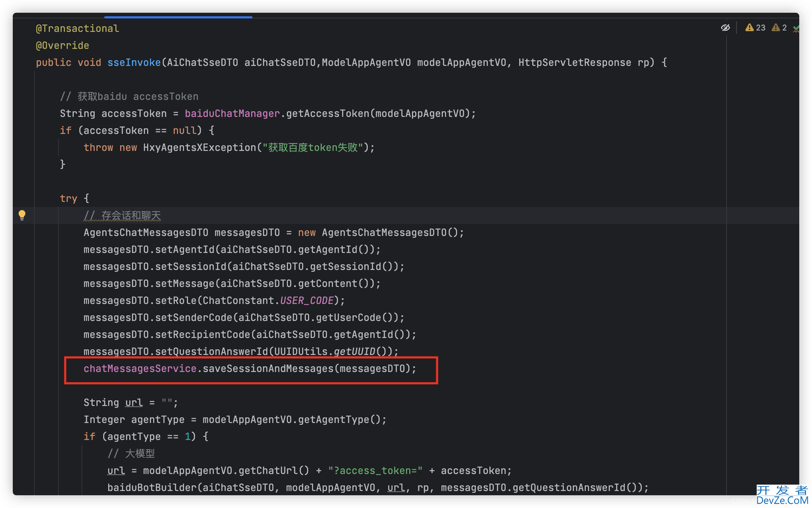Click setAgentId method call
This screenshot has width=812, height=508.
click(x=185, y=249)
